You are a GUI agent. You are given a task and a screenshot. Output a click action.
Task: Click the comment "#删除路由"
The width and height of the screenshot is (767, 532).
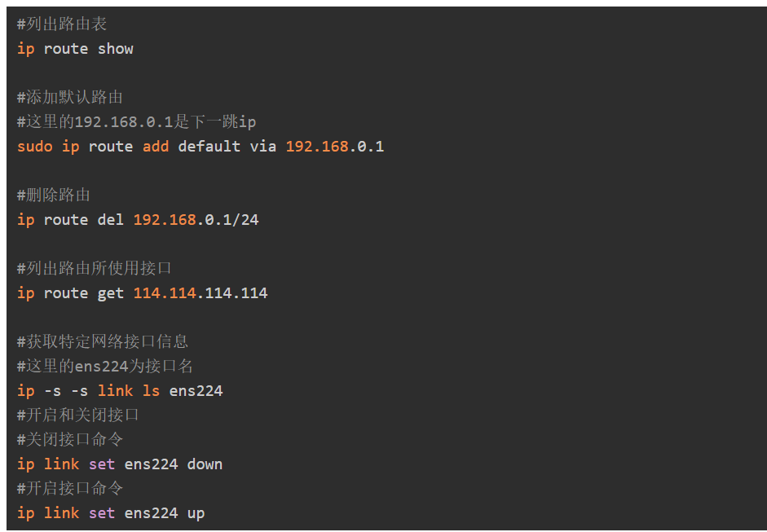(54, 196)
